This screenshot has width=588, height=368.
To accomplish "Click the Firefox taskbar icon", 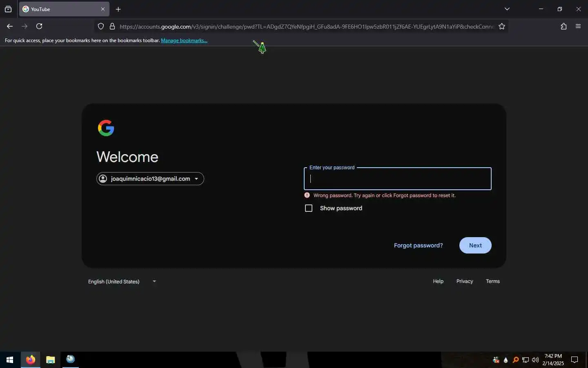I will (31, 360).
